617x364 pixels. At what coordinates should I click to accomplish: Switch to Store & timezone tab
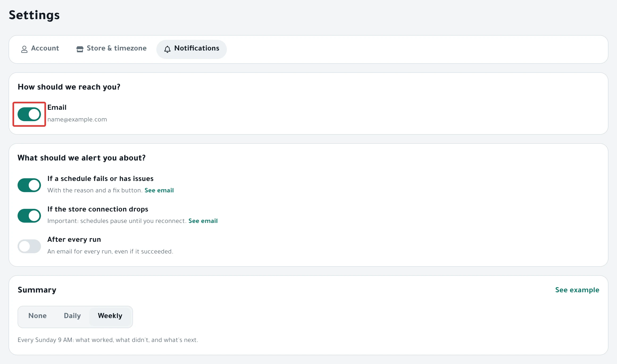pyautogui.click(x=111, y=49)
